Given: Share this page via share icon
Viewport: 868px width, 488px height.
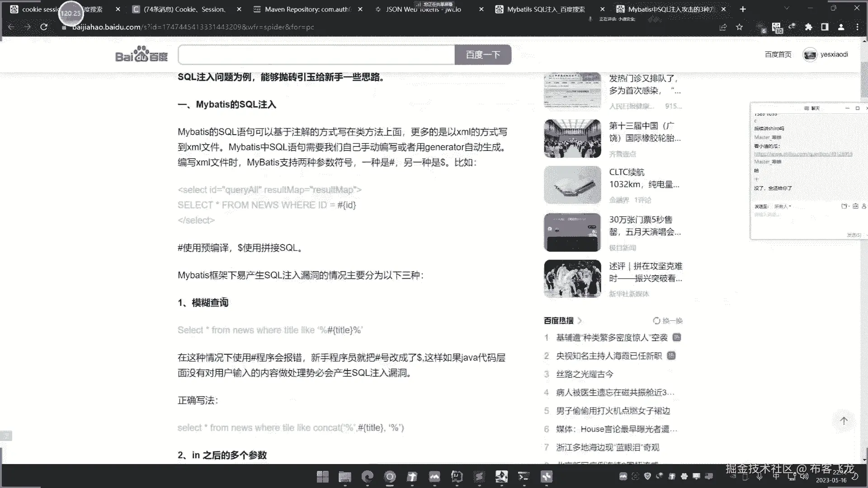Looking at the screenshot, I should [x=723, y=27].
